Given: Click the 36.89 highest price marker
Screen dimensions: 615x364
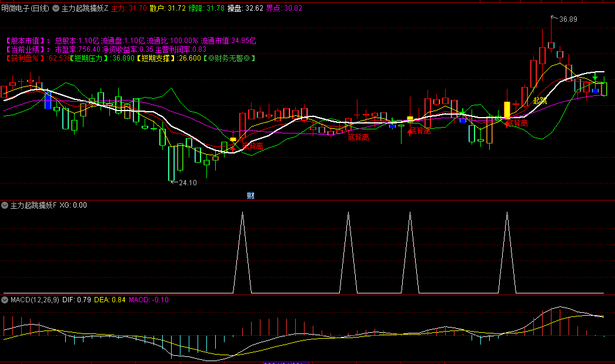Looking at the screenshot, I should pyautogui.click(x=568, y=19).
